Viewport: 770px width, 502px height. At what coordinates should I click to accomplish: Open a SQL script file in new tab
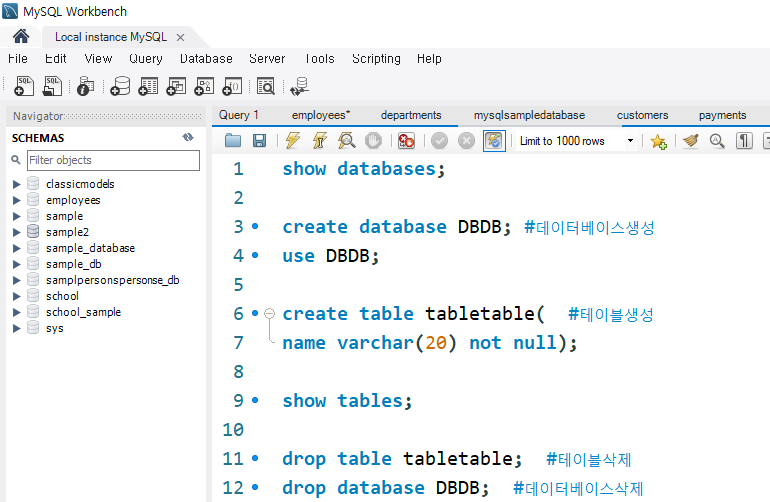coord(52,86)
